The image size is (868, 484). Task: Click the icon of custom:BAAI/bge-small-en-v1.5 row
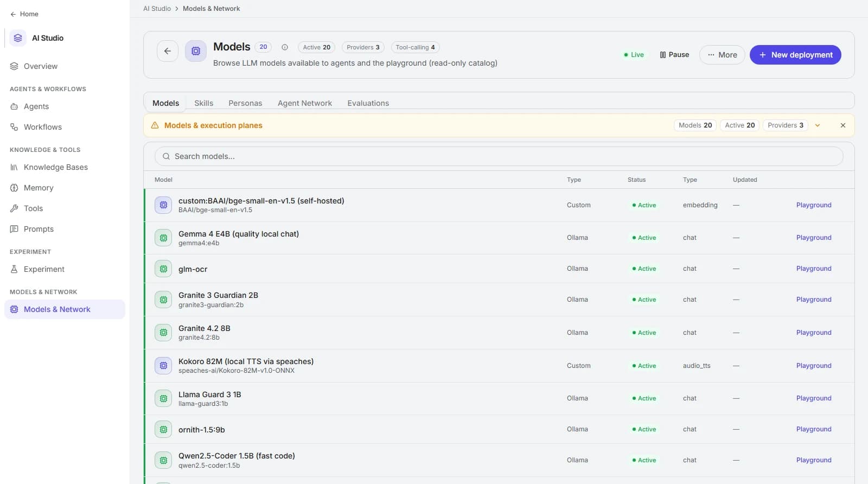tap(163, 205)
